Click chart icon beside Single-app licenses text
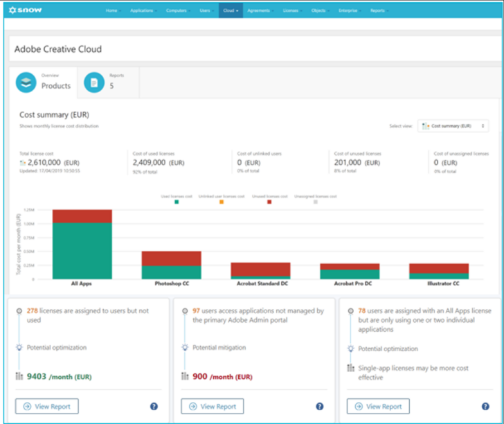 click(351, 368)
